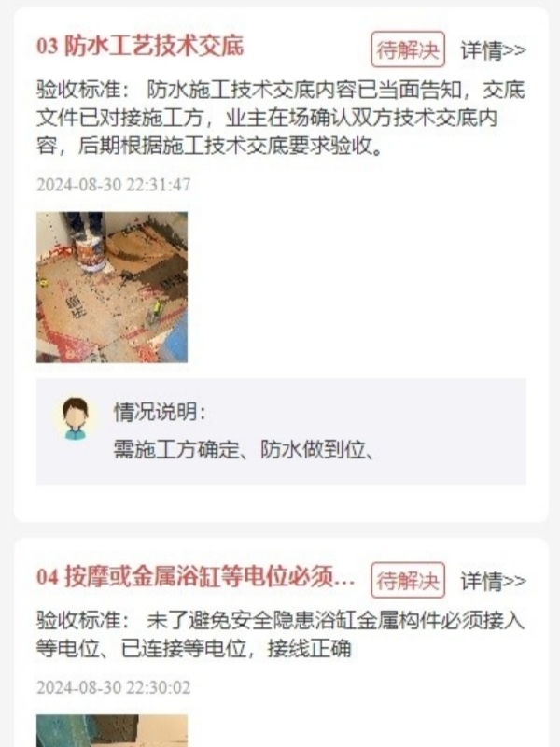This screenshot has width=560, height=747.
Task: Open the 03 防水工艺技术交底 title
Action: point(140,47)
